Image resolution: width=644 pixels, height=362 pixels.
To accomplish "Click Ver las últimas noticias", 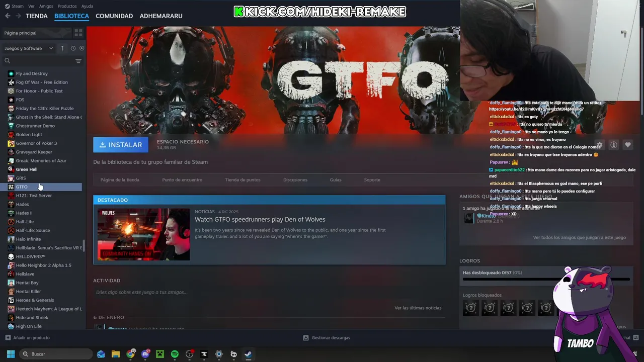I will (x=418, y=308).
